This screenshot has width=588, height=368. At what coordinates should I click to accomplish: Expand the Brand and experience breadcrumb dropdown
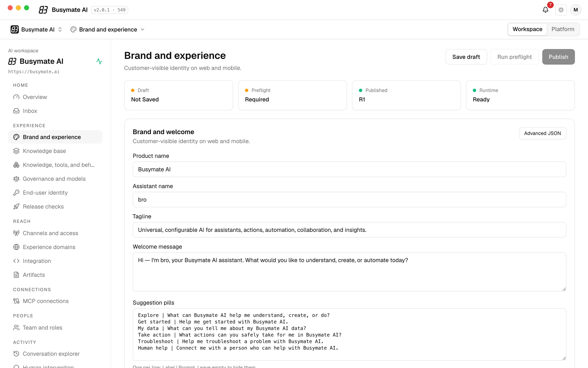point(108,29)
